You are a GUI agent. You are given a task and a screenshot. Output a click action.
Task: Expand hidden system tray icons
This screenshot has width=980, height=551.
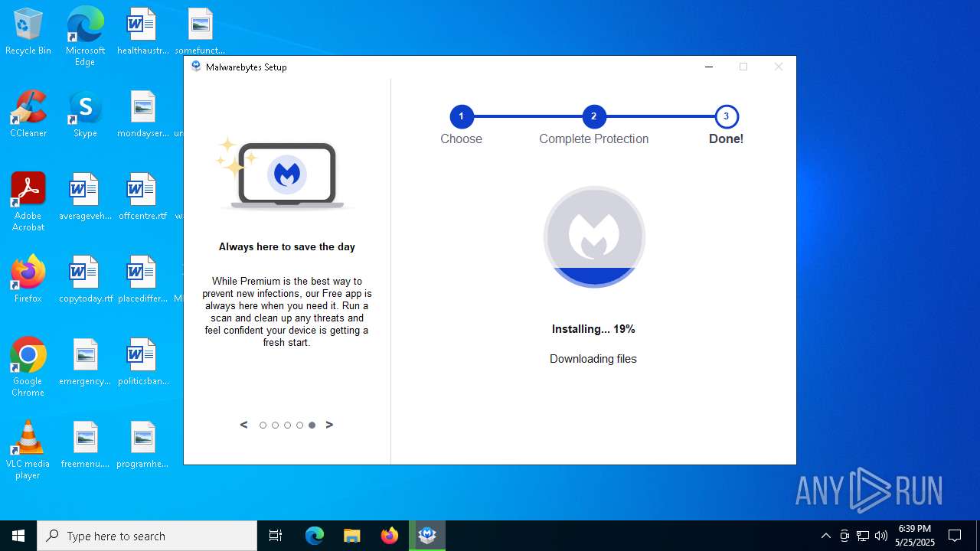[825, 536]
